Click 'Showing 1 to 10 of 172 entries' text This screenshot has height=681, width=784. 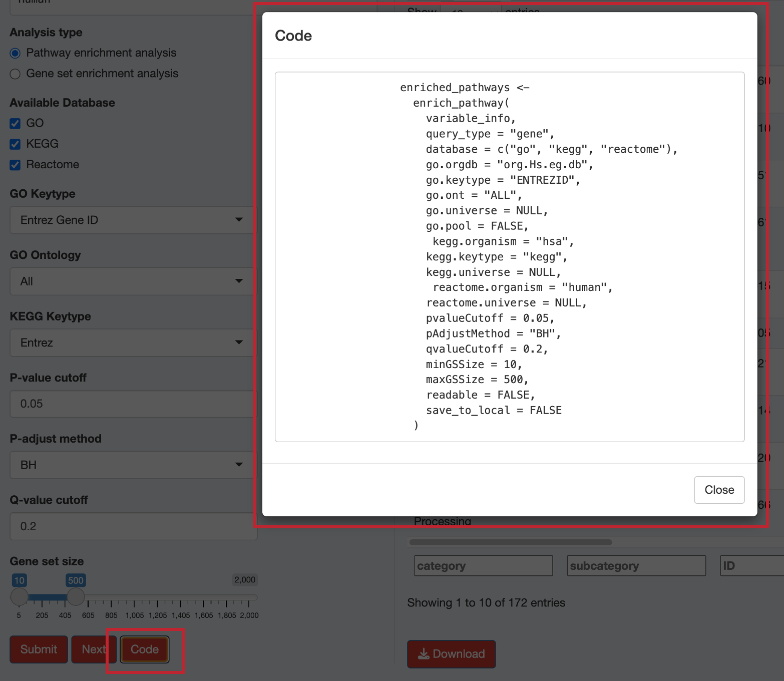coord(486,603)
